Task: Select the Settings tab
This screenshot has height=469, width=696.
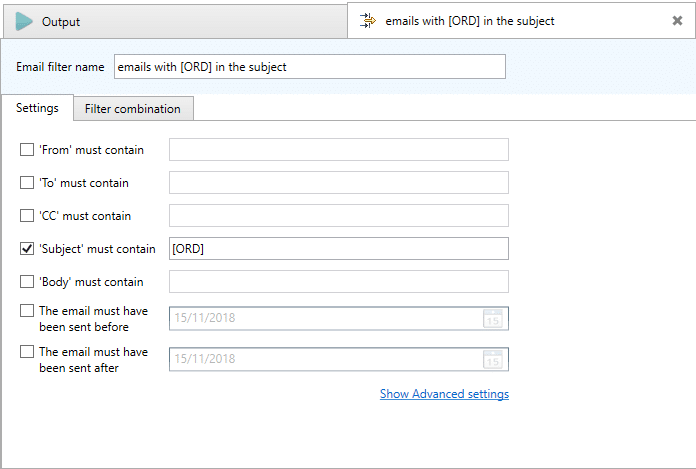Action: pos(37,108)
